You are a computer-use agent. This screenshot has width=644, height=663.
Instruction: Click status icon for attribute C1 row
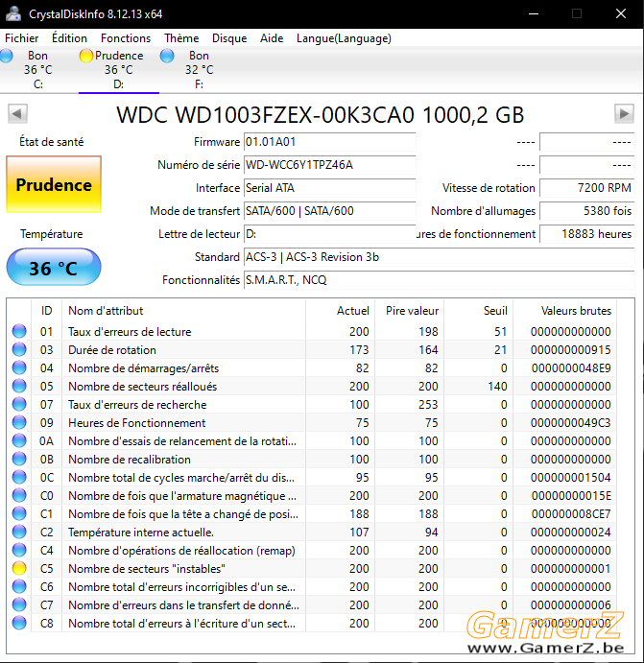(x=19, y=513)
